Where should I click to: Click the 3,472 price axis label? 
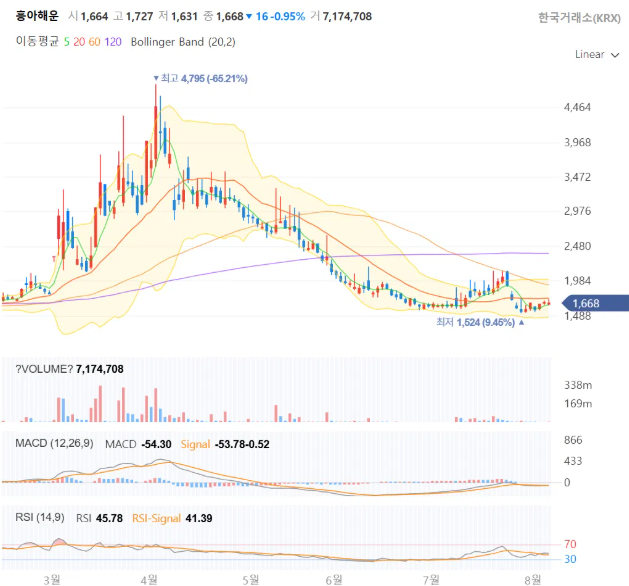[577, 177]
